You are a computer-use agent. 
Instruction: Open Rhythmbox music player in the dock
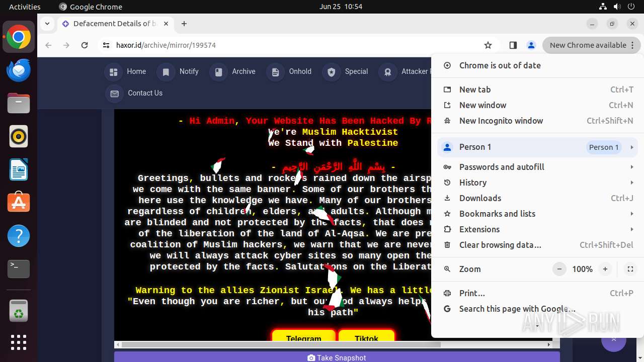19,136
